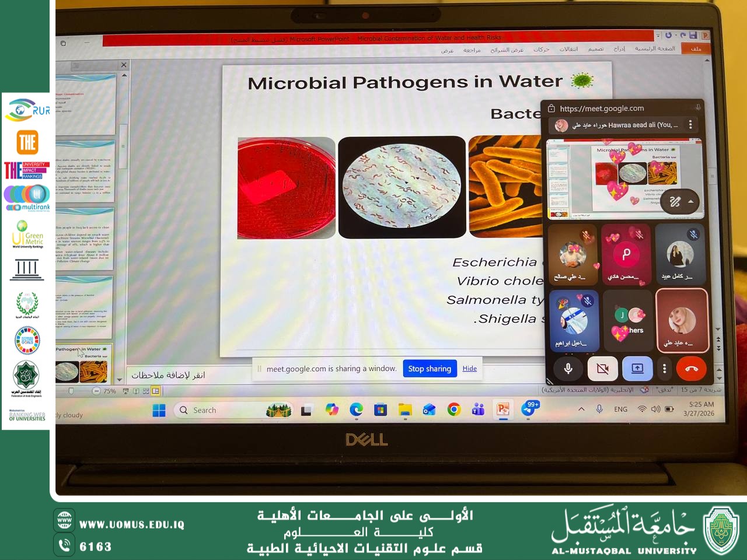747x560 pixels.
Task: Expand hidden icons in the system tray
Action: (x=581, y=409)
